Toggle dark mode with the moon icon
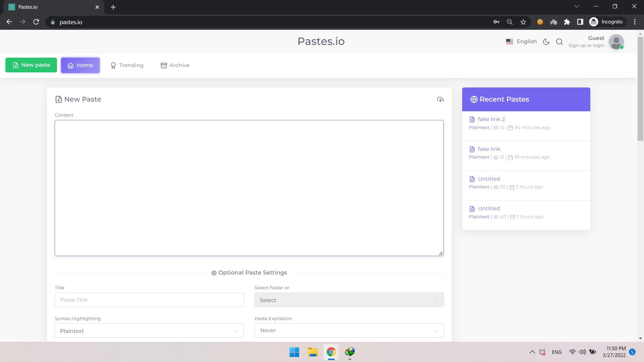Screen dimensions: 644x362 [x=546, y=42]
